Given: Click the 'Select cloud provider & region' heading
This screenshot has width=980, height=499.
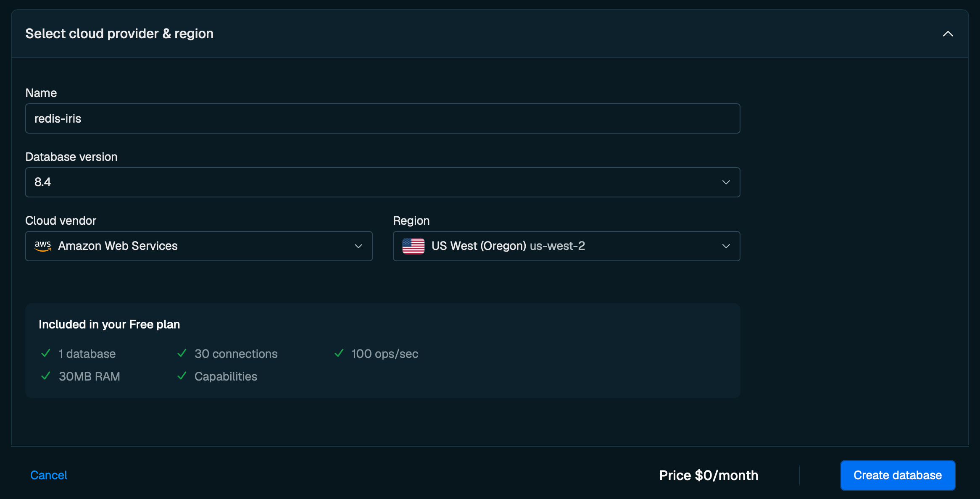Looking at the screenshot, I should tap(119, 34).
